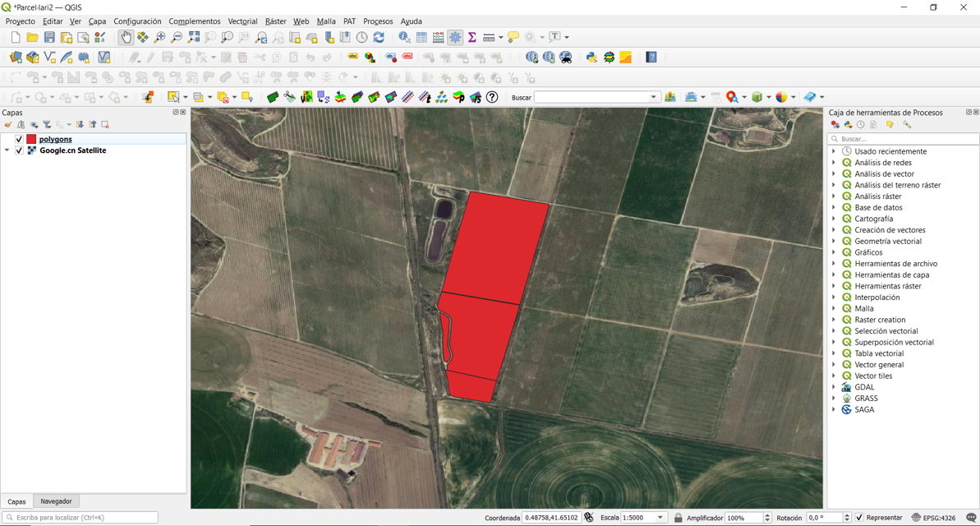Click Zoom Full extent icon
This screenshot has height=526, width=980.
point(194,38)
